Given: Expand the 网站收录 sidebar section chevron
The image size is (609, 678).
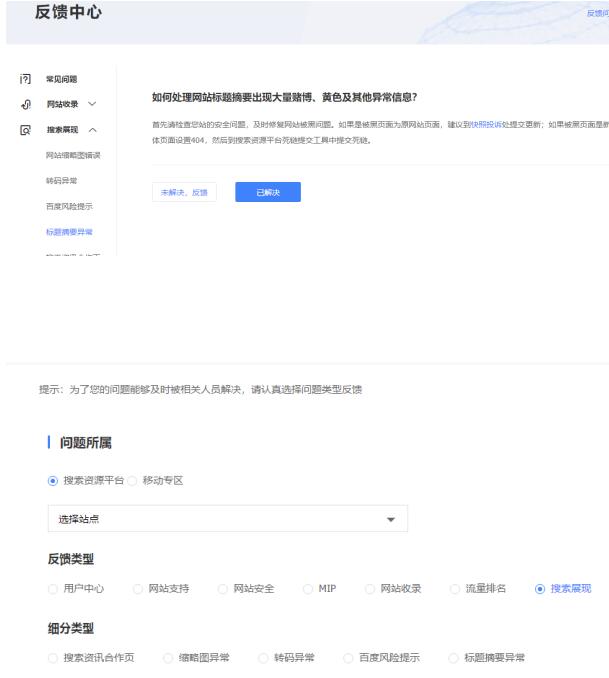Looking at the screenshot, I should click(93, 104).
